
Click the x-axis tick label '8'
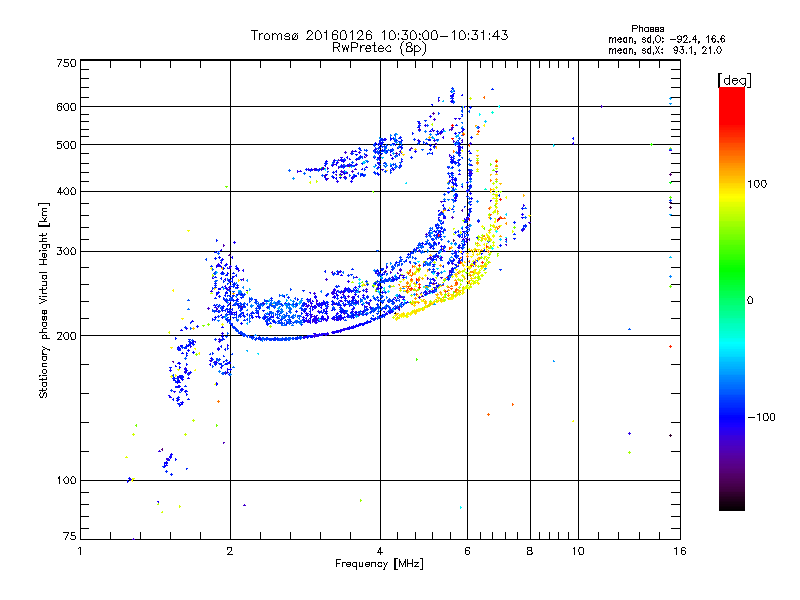[530, 551]
